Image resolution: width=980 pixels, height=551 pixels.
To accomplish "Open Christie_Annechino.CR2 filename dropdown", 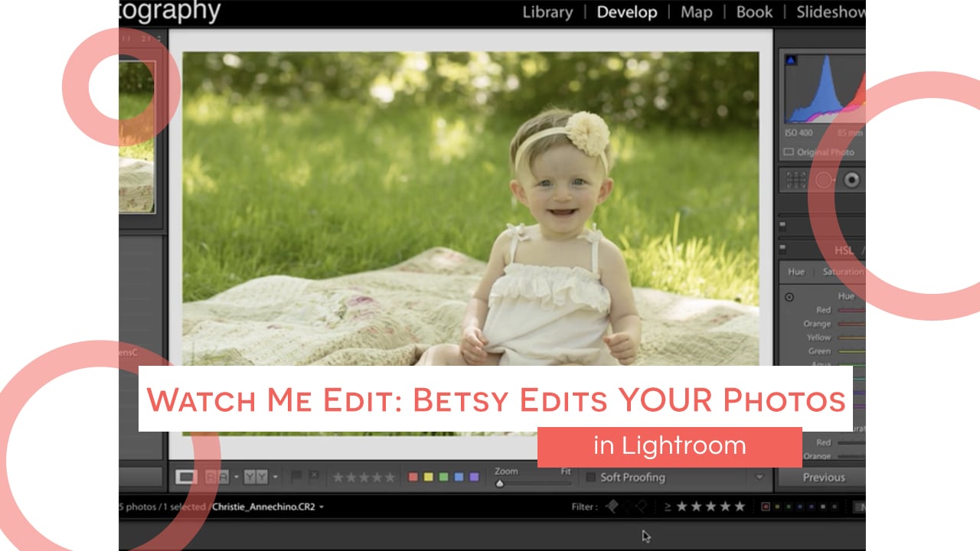I will point(322,507).
